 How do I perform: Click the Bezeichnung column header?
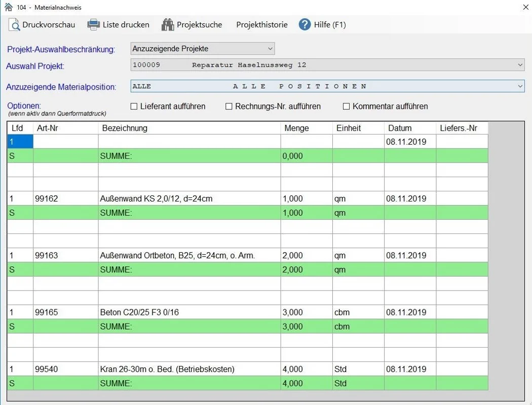point(189,128)
